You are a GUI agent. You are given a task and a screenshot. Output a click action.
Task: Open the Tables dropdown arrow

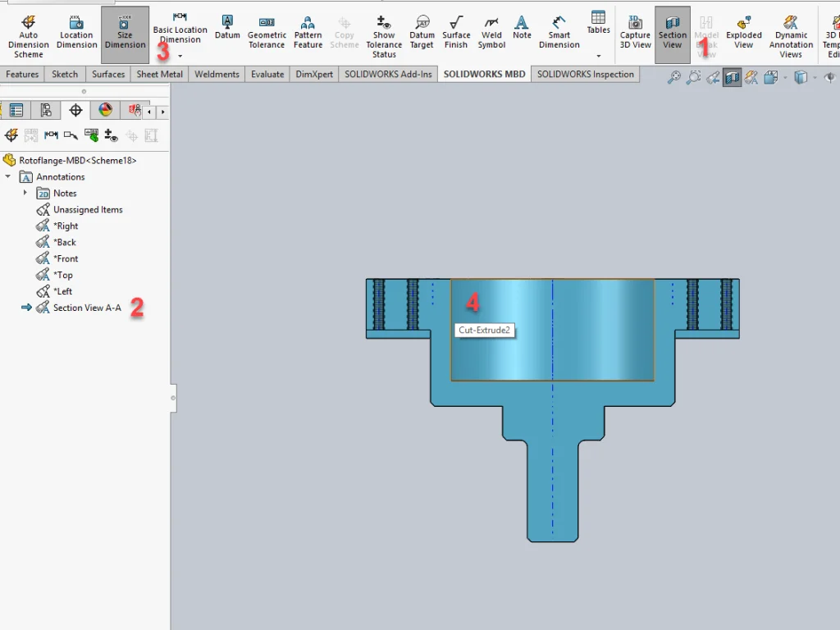[x=598, y=56]
